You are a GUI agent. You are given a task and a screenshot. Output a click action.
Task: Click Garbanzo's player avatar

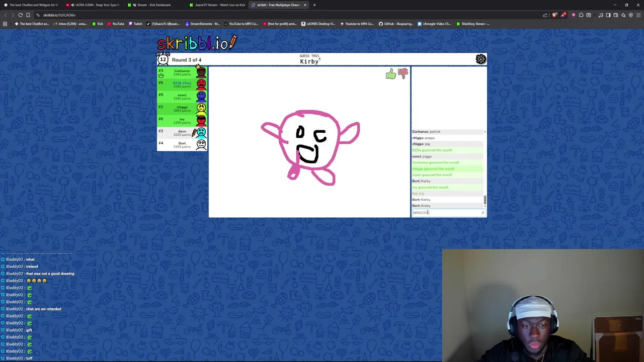click(x=201, y=72)
